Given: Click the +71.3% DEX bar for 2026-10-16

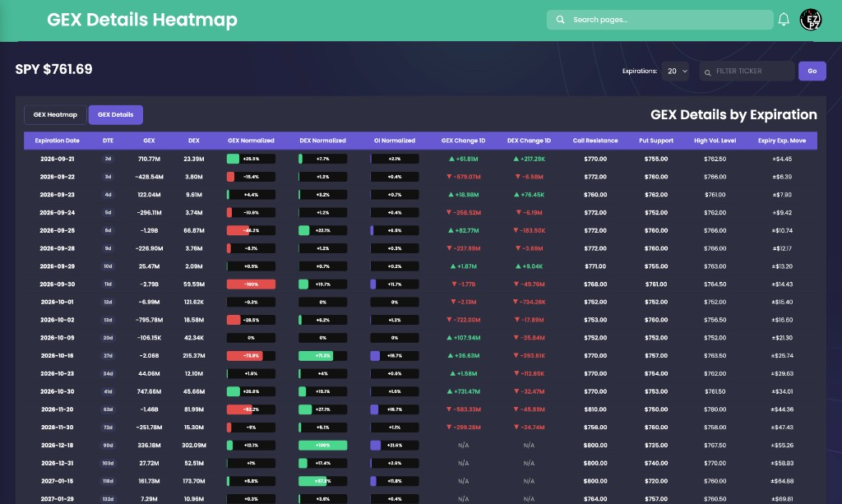Looking at the screenshot, I should (322, 356).
